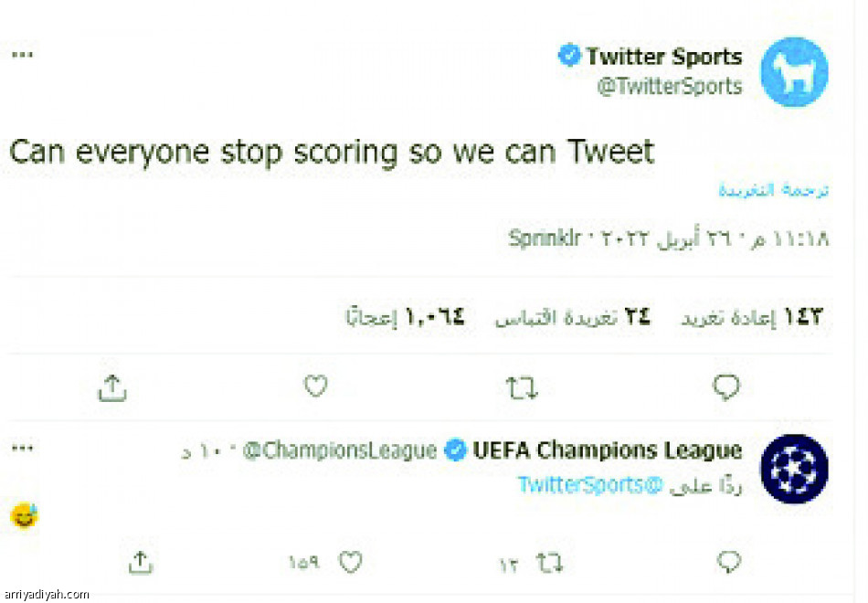
Task: Share the UEFA Champions League reply
Action: click(x=139, y=562)
